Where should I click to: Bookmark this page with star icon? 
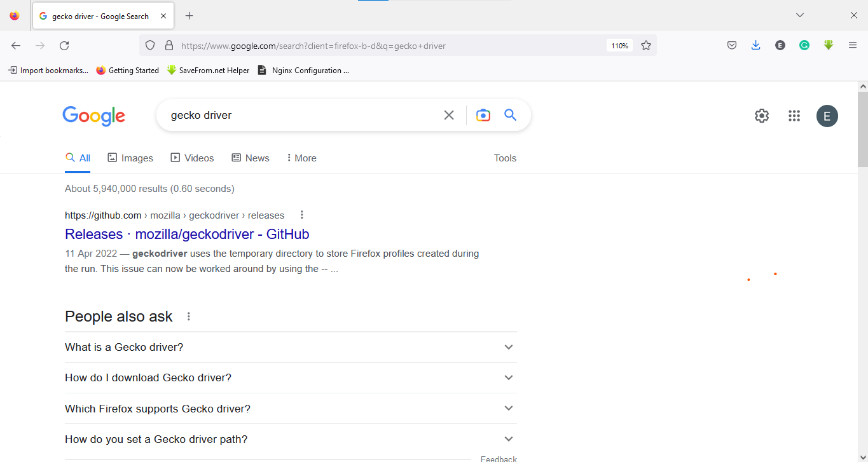coord(646,45)
